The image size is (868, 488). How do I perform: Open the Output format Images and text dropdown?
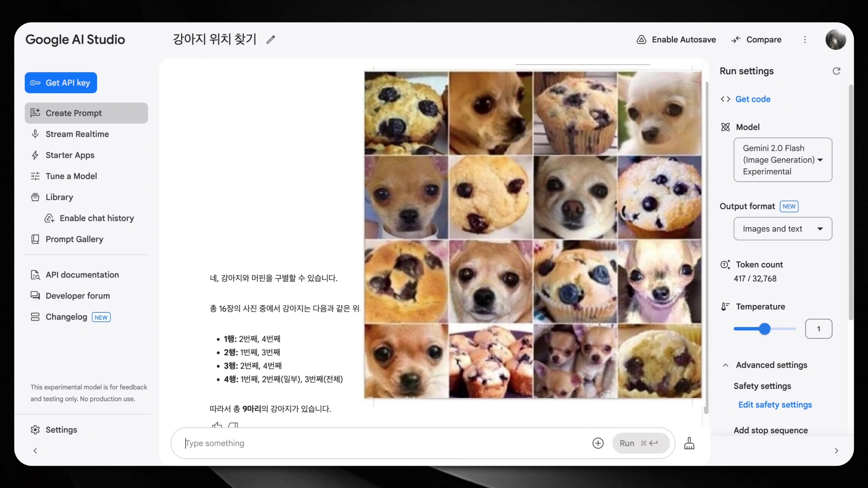pyautogui.click(x=783, y=229)
